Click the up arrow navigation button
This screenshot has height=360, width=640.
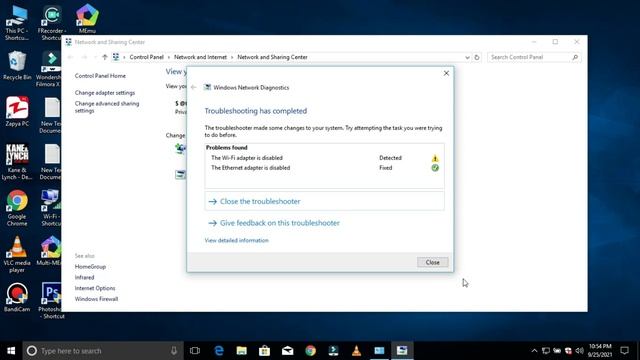coord(105,57)
